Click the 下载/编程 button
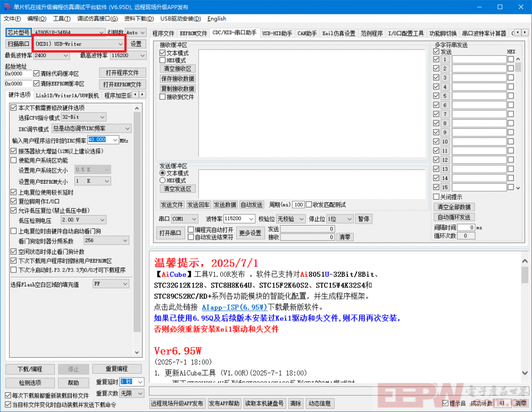This screenshot has height=412, width=532. pos(30,369)
